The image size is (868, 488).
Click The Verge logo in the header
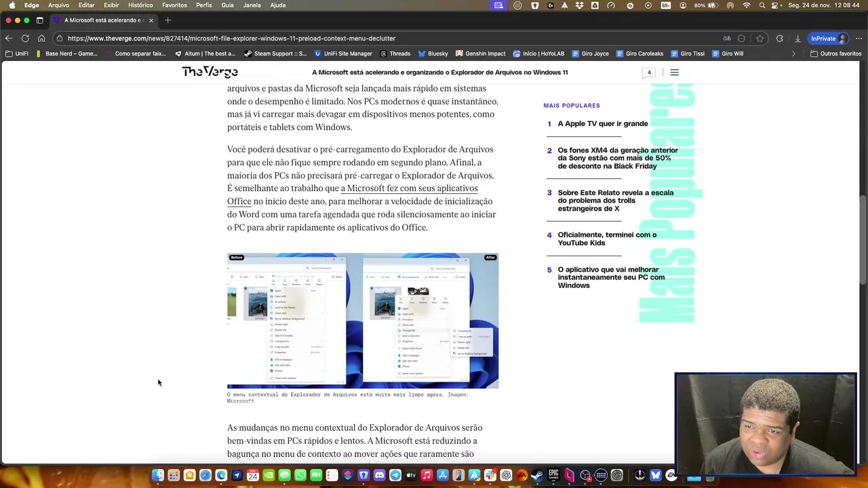pos(210,72)
